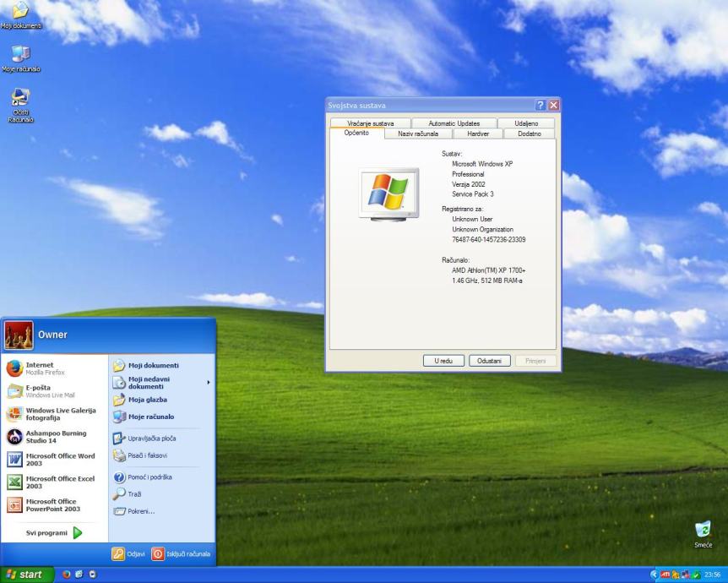728x583 pixels.
Task: Open Moje računalo desktop icon
Action: pyautogui.click(x=21, y=59)
